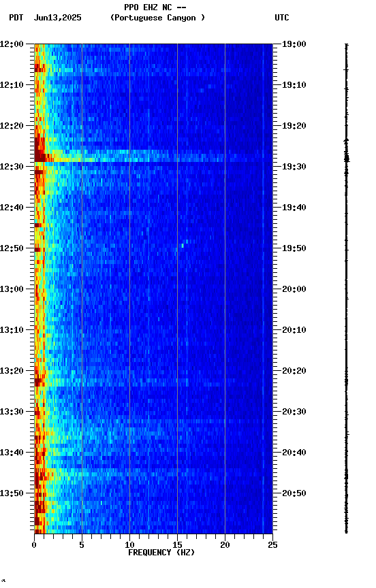376x588 pixels.
Task: Click the '20:00' UTC time label
Action: click(294, 289)
